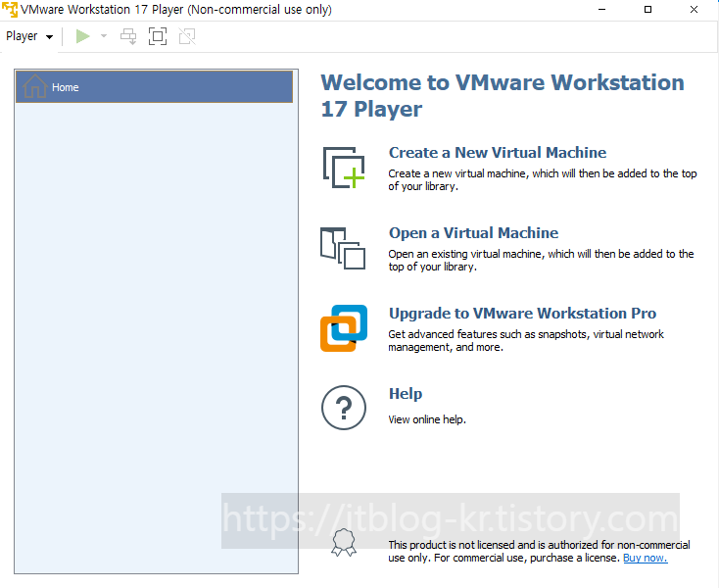The image size is (719, 588).
Task: Click Create a New Virtual Machine heading
Action: pos(498,152)
